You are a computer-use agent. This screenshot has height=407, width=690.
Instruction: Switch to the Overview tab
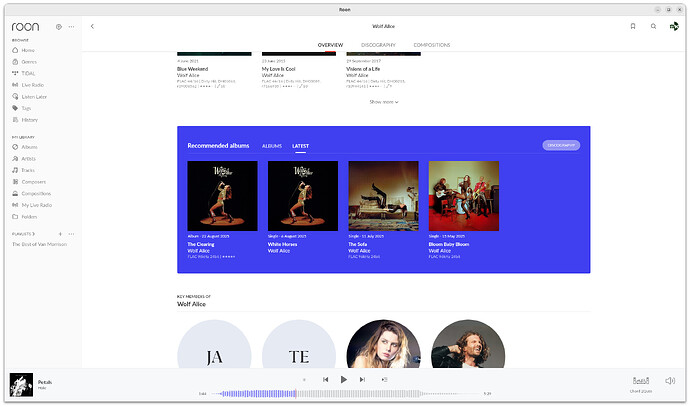click(x=330, y=45)
